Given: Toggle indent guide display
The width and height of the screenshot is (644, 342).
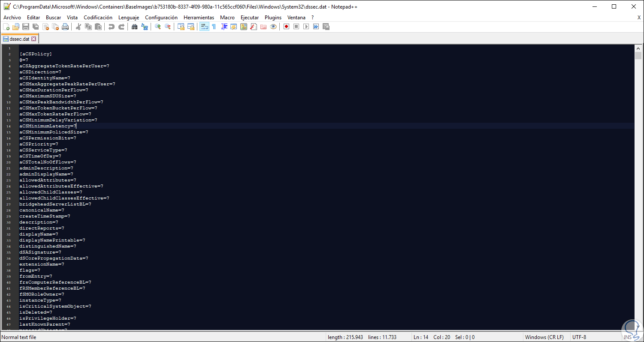Looking at the screenshot, I should point(224,27).
